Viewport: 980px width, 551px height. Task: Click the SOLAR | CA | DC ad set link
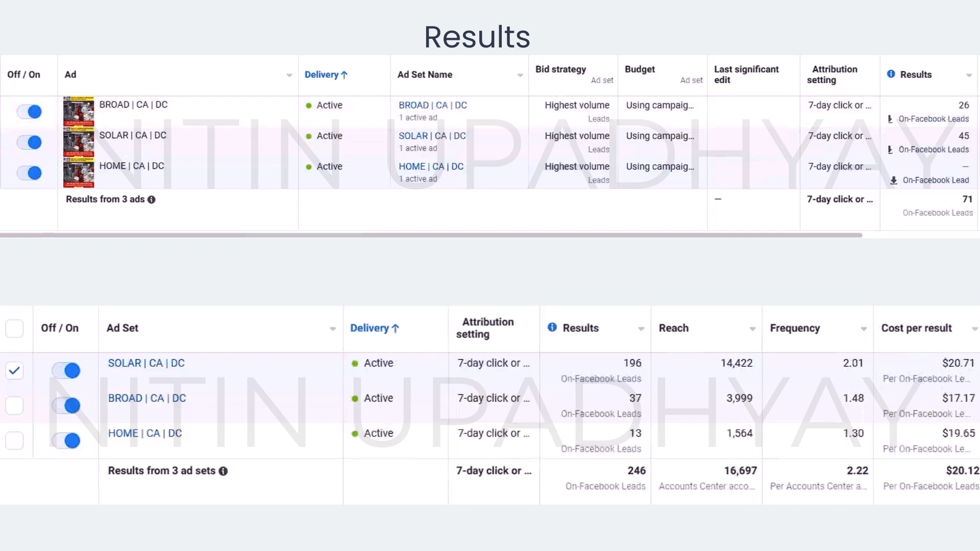tap(146, 363)
